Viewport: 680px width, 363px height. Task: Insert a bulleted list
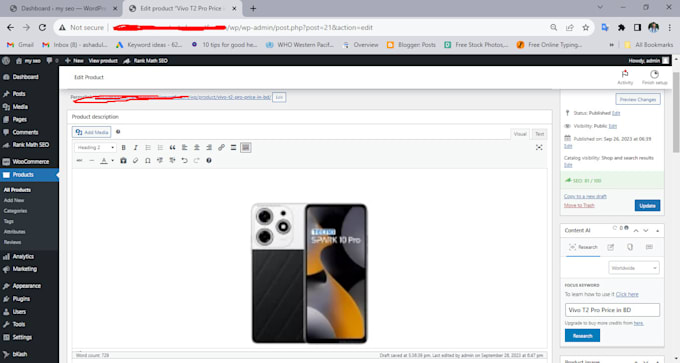148,147
